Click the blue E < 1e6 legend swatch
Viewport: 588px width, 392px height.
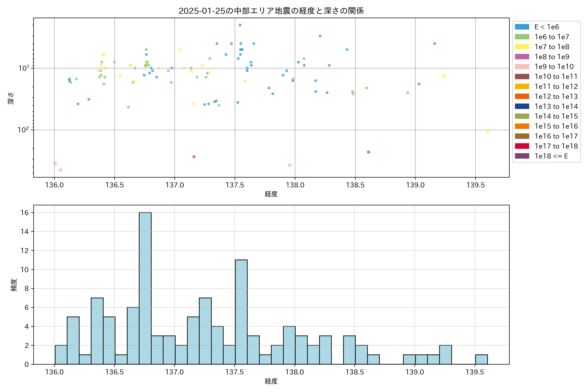point(522,27)
